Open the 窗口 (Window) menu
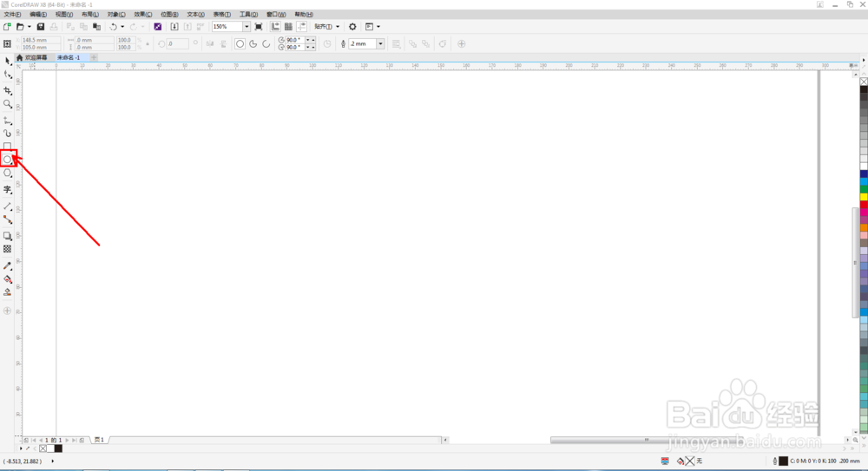The image size is (868, 471). [276, 15]
